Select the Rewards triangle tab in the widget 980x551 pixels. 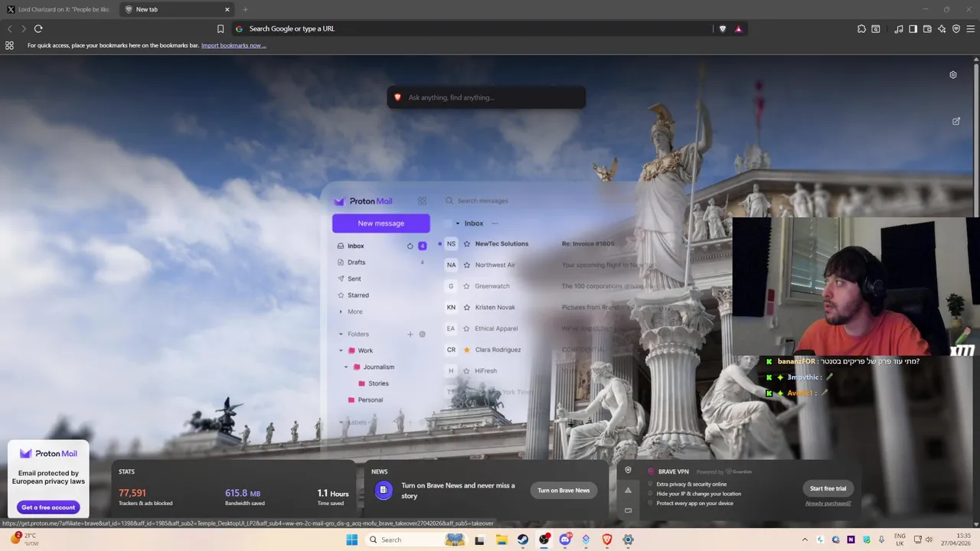(629, 491)
